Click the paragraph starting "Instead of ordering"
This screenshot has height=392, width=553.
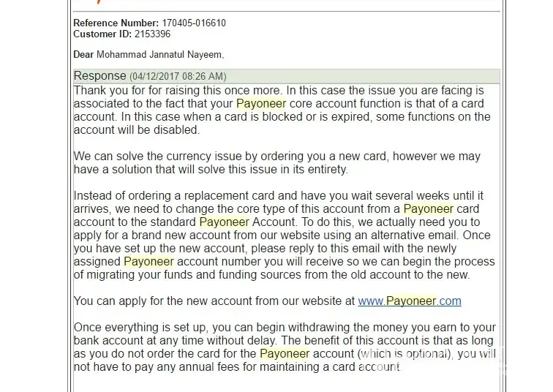coord(278,235)
